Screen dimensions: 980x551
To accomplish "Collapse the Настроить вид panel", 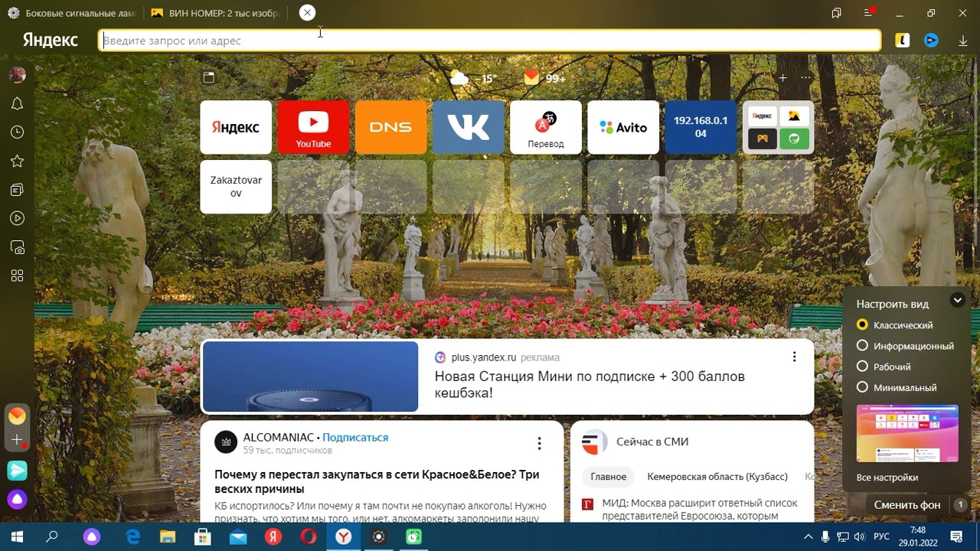I will pos(957,301).
